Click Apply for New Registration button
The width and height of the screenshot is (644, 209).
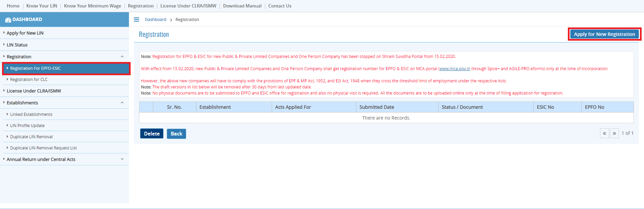click(x=604, y=34)
